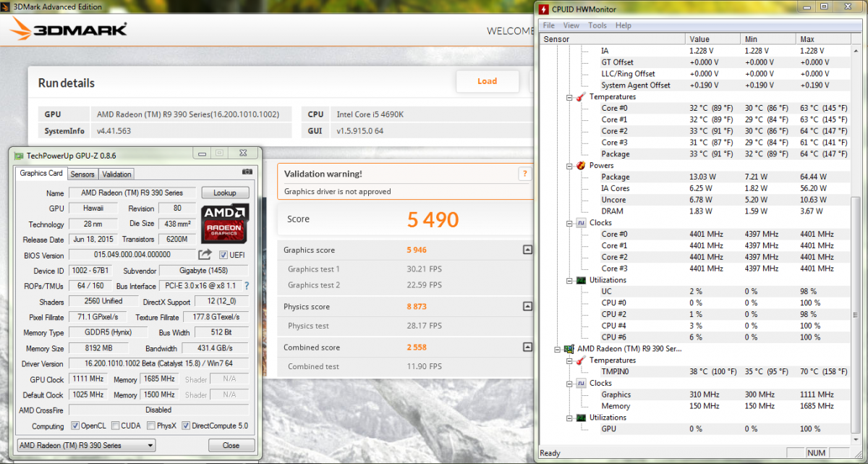Open the File menu in HWMonitor
Screen dimensions: 868x464
coord(549,25)
